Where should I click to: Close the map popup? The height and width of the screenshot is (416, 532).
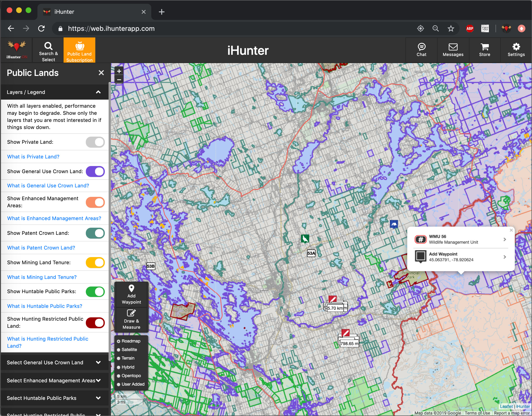pyautogui.click(x=511, y=230)
